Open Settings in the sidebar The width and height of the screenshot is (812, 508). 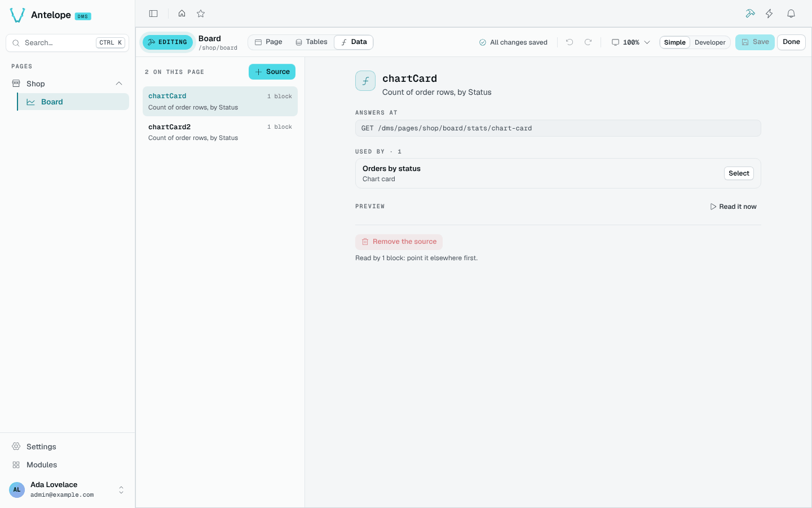click(x=67, y=446)
